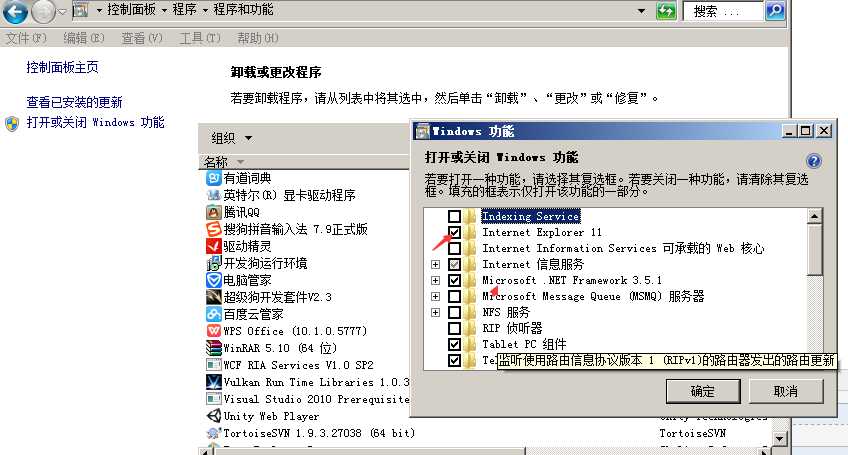Screen dimensions: 848x455
Task: Uncheck the Internet Explorer 11 checkbox
Action: 454,232
